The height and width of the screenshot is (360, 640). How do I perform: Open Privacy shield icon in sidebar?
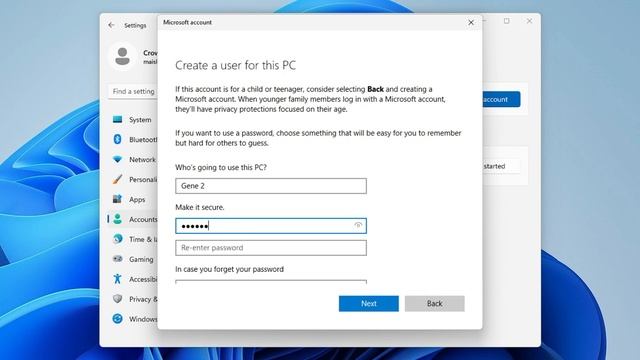tap(118, 299)
